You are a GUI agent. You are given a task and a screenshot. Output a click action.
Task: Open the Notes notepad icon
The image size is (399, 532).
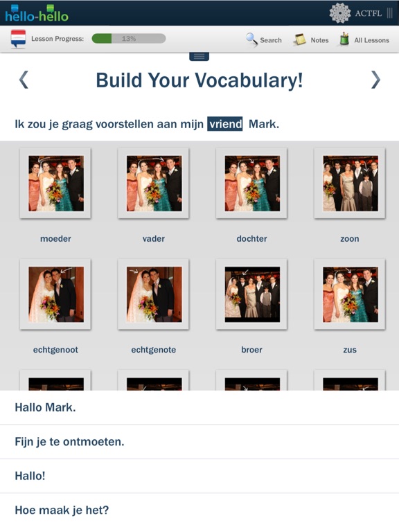click(299, 39)
